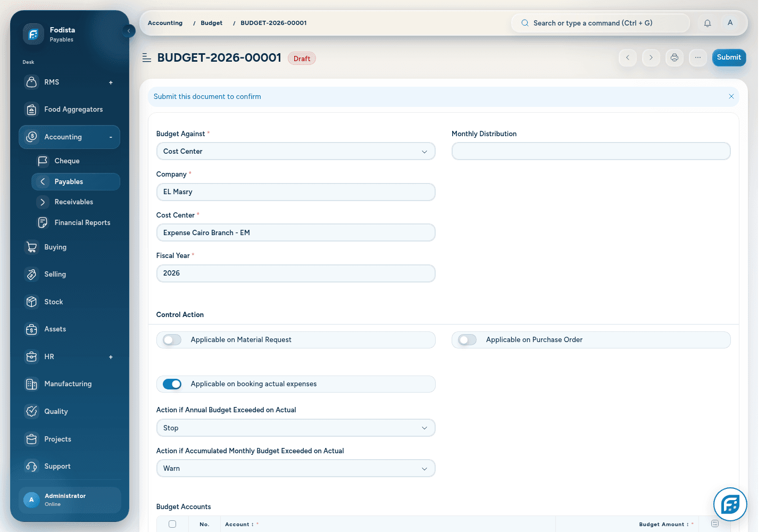Enable Applicable on Purchase Order toggle
This screenshot has width=766, height=532.
coord(468,340)
